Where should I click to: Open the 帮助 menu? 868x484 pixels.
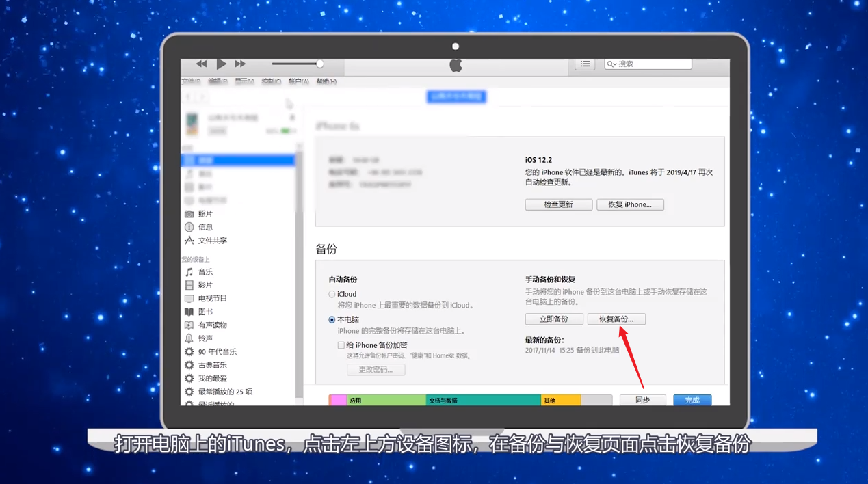click(326, 81)
